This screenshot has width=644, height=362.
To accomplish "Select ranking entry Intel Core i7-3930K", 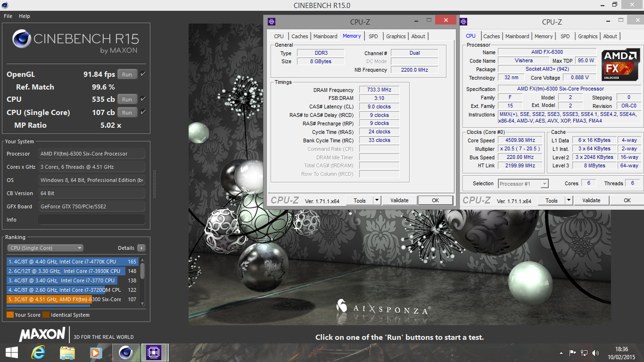I will point(72,271).
